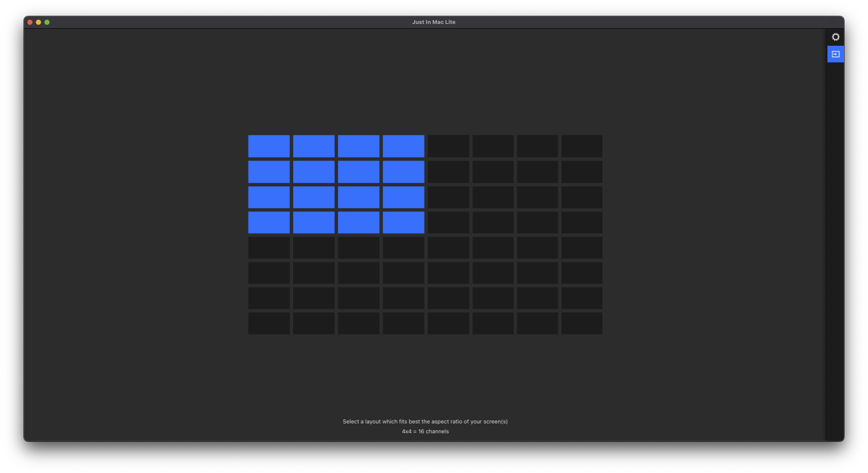The height and width of the screenshot is (473, 868).
Task: Choose the 6x6 layout grid cell
Action: tap(493, 273)
